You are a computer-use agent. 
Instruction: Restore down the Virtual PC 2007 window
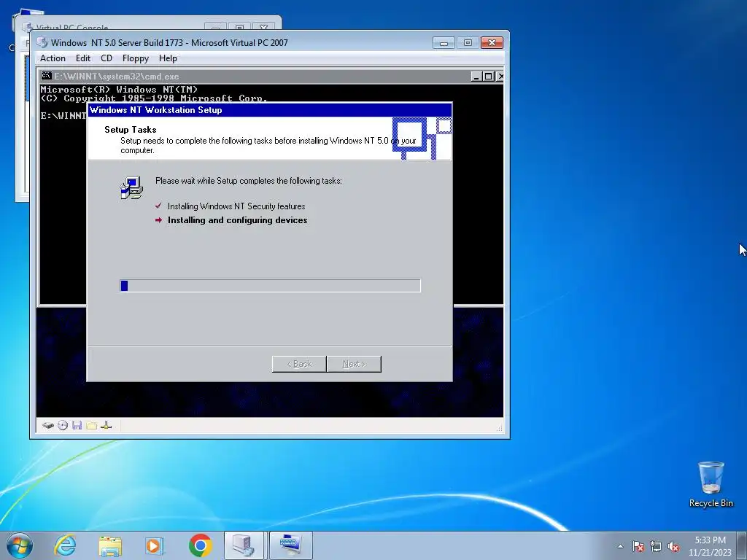pos(468,43)
